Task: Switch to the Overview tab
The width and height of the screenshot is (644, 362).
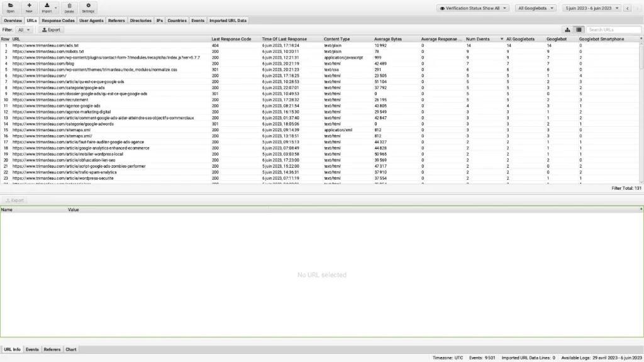Action: point(13,21)
